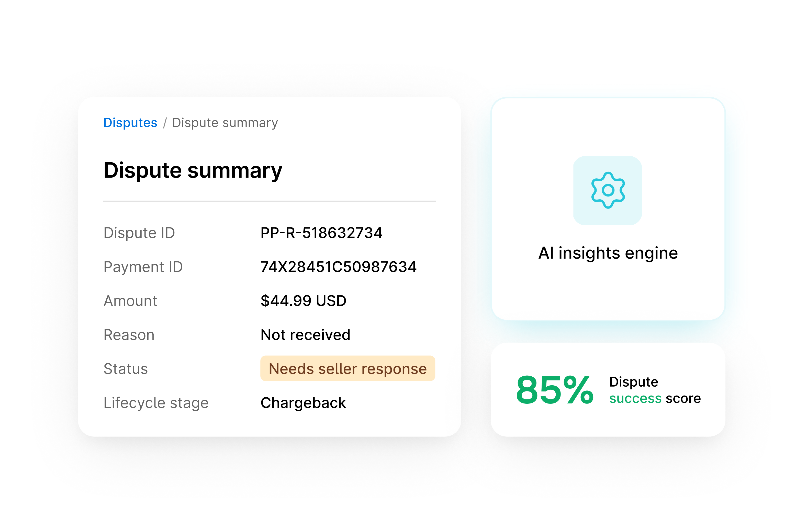Click the 'Lifecycle stage' field label

point(156,403)
